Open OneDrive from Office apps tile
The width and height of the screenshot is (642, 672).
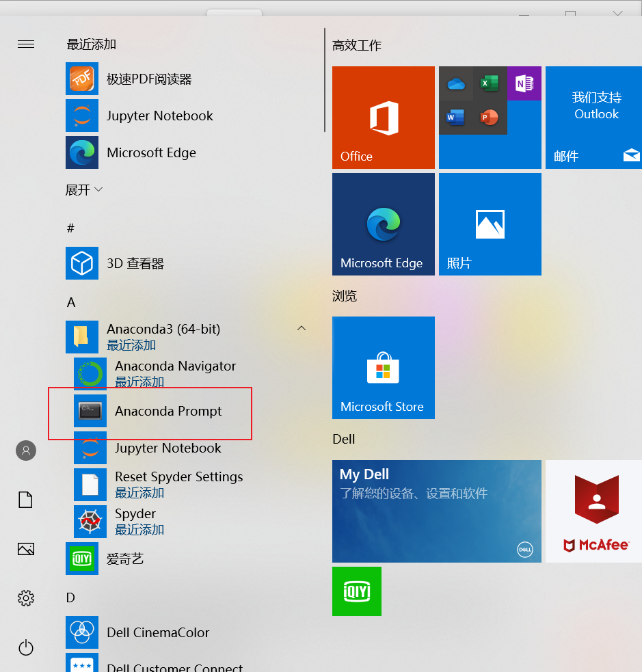pos(456,83)
